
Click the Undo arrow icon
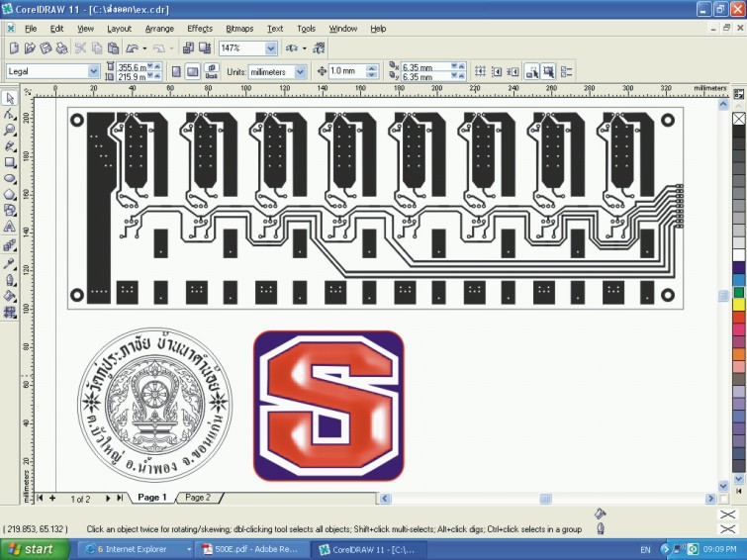tap(132, 48)
